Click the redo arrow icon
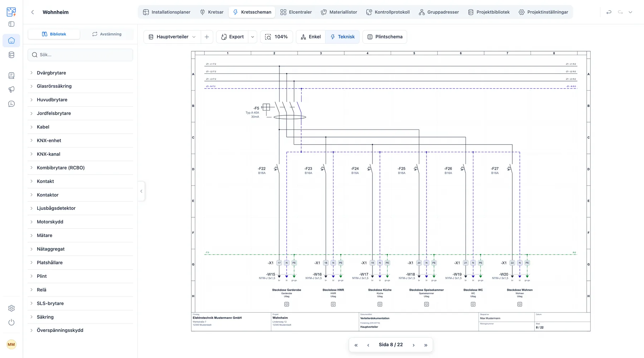 [620, 12]
